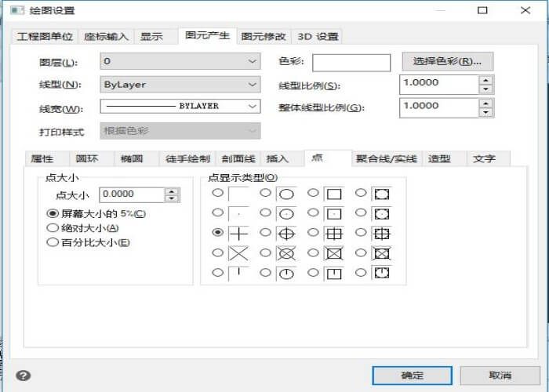Increase 线型比例 value with up arrow
549x392 pixels.
[485, 81]
